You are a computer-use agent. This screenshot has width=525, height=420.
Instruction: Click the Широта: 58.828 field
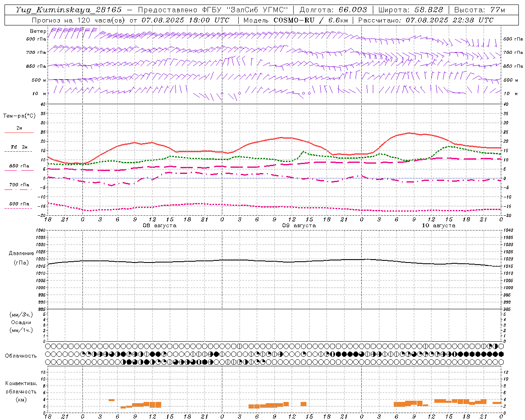411,10
